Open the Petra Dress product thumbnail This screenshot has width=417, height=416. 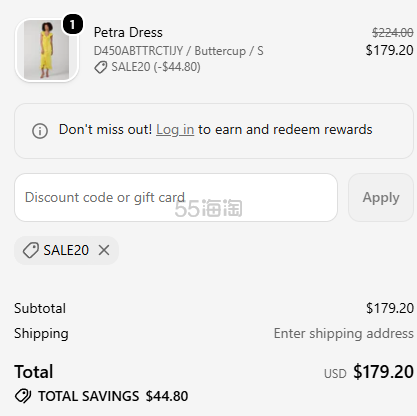coord(46,50)
